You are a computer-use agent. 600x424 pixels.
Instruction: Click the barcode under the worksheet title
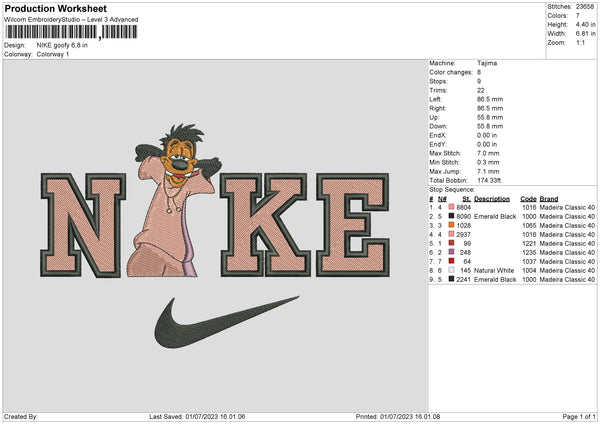pos(71,32)
